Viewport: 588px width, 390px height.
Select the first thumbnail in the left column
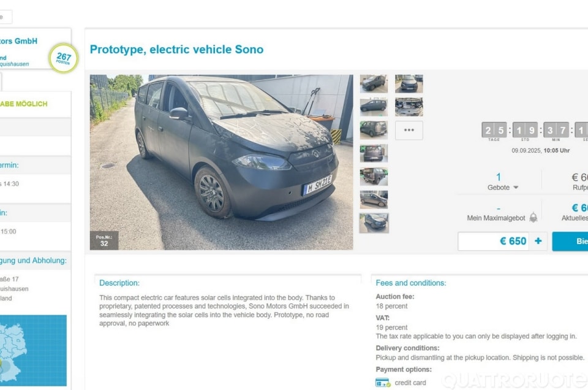coord(374,83)
